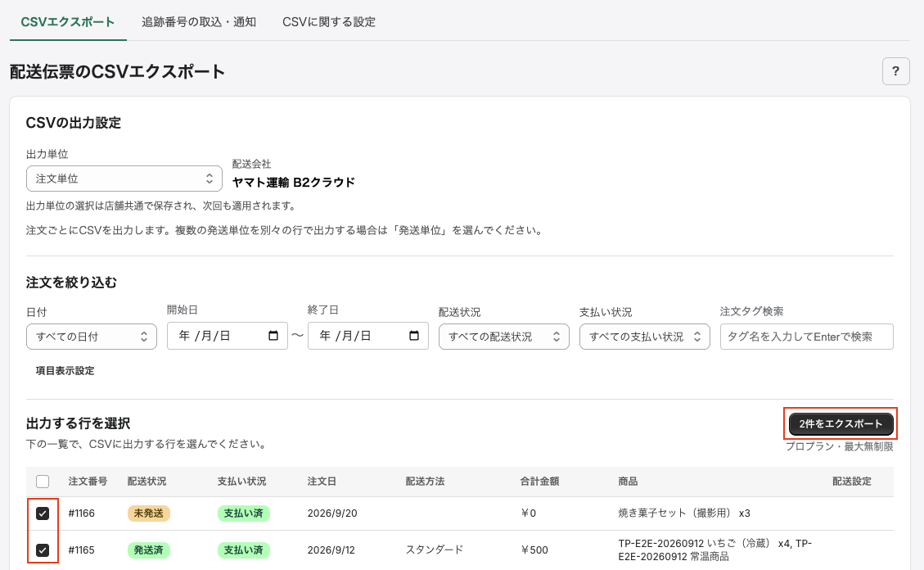924x570 pixels.
Task: Click order number #1166
Action: [x=81, y=513]
